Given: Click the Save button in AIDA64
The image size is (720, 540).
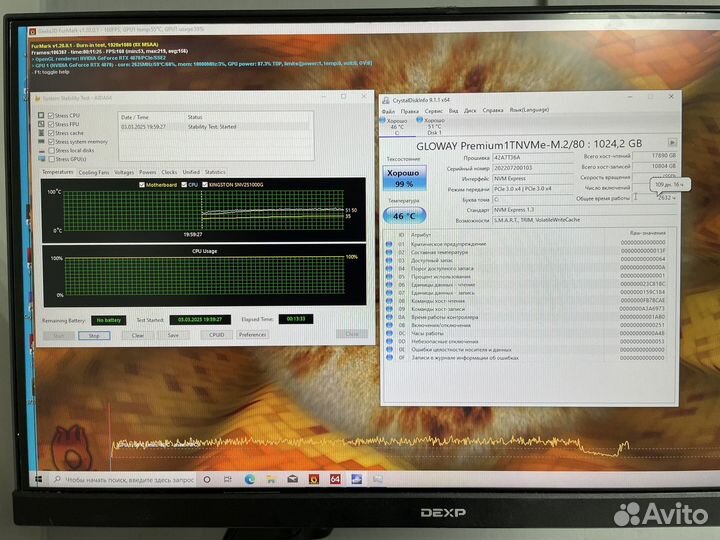Looking at the screenshot, I should click(x=173, y=335).
